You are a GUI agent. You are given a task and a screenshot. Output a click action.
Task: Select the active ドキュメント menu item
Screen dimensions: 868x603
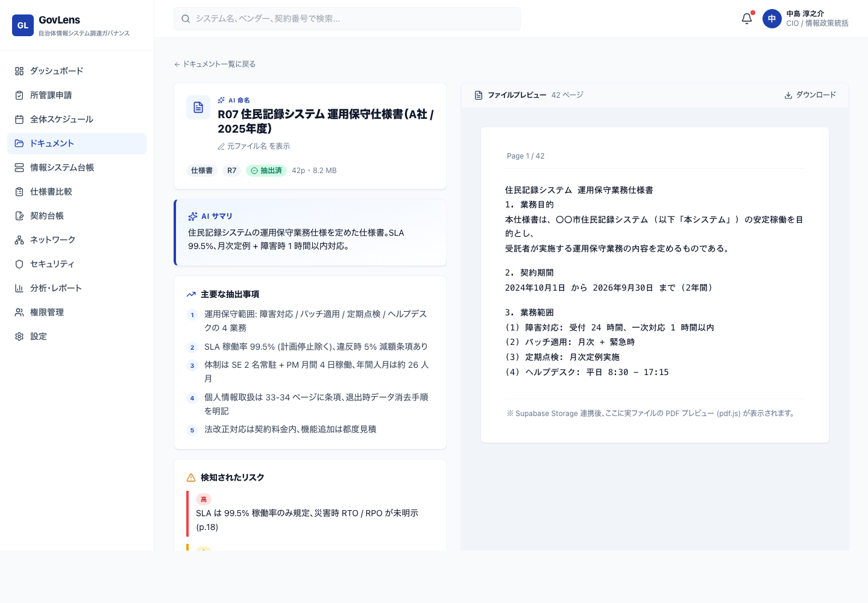(x=52, y=144)
